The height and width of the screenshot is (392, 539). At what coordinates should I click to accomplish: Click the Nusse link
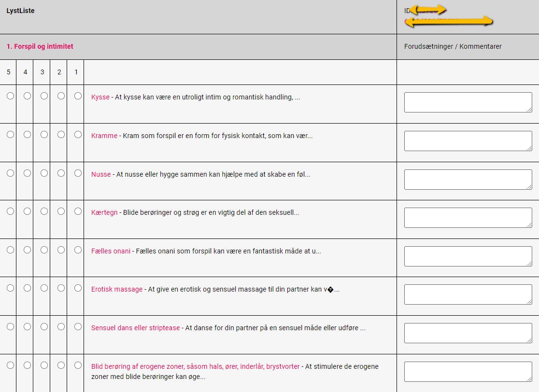(x=100, y=174)
